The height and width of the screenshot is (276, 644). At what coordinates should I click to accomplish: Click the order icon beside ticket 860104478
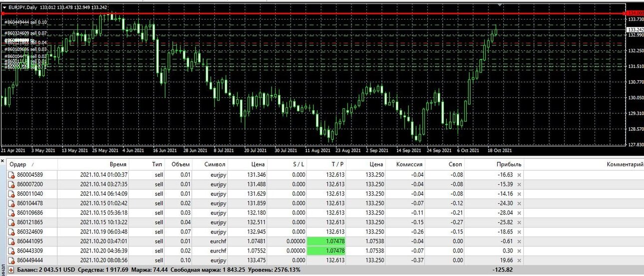pos(11,204)
